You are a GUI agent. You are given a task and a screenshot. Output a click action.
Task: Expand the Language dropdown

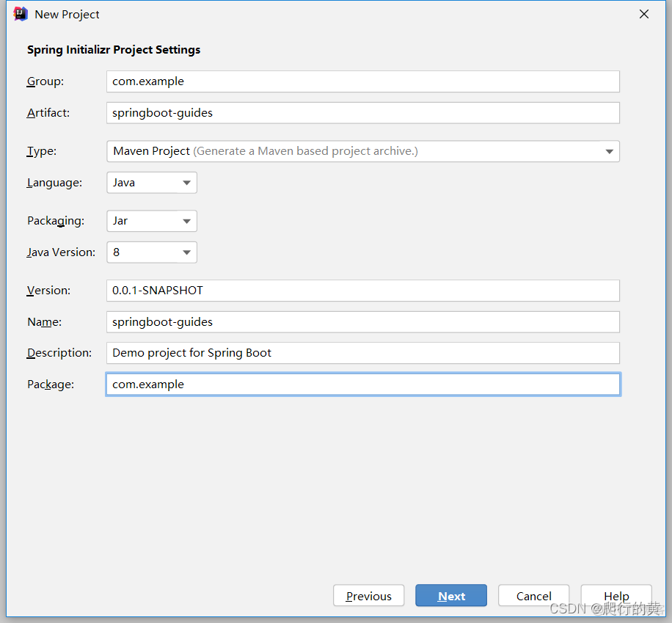click(x=151, y=183)
